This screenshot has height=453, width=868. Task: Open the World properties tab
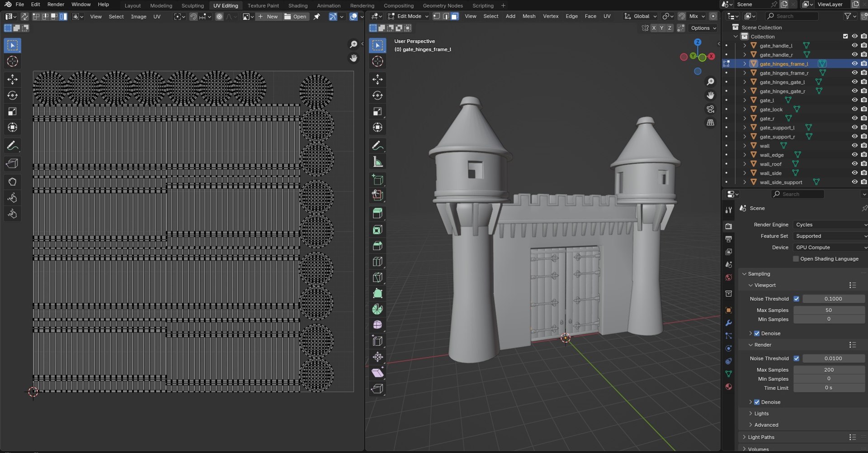[x=728, y=277]
